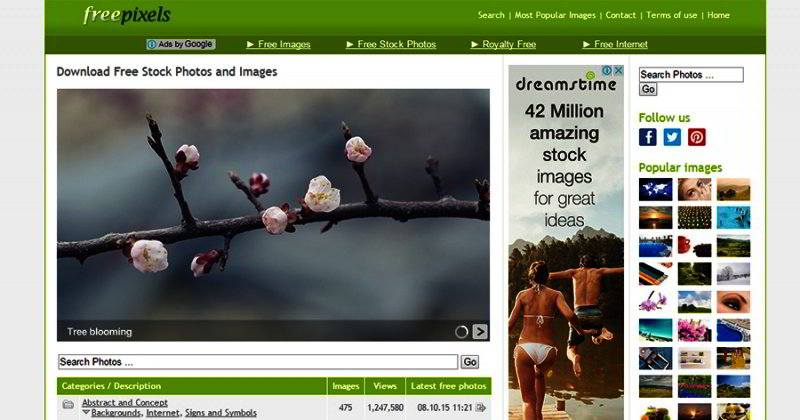This screenshot has width=800, height=420.
Task: Click the image icon after 08.10.15 11:21
Action: [480, 407]
